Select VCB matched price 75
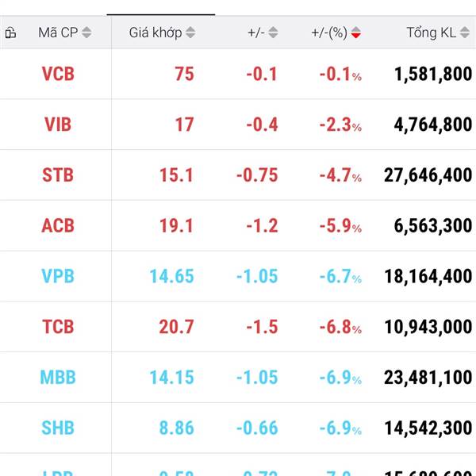The width and height of the screenshot is (476, 476). (x=184, y=74)
